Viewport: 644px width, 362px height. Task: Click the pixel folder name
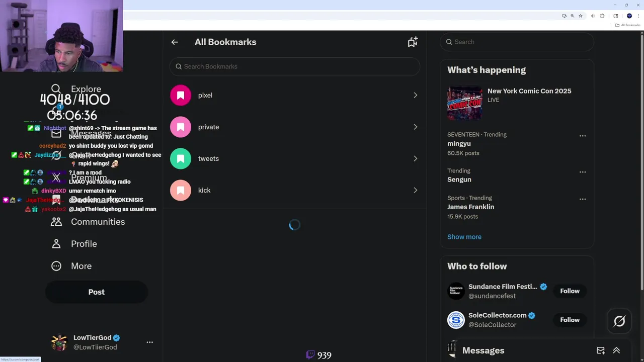[x=205, y=95]
